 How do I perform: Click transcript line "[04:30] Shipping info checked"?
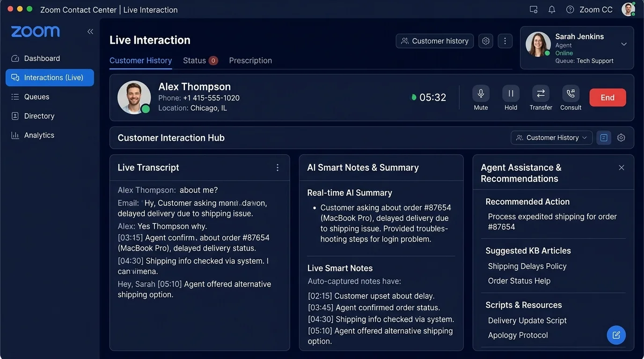click(193, 266)
